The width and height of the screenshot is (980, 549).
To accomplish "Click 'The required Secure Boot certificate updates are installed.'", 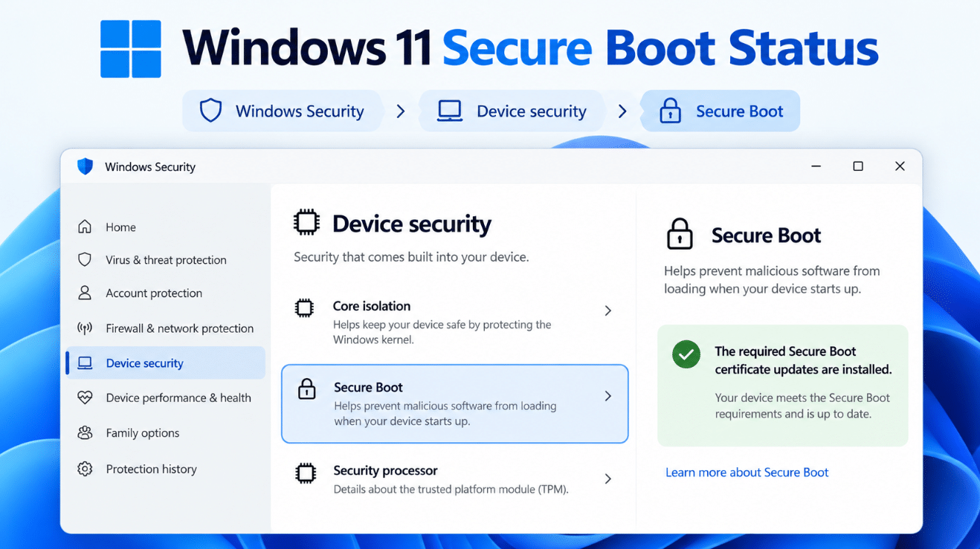I will (803, 360).
